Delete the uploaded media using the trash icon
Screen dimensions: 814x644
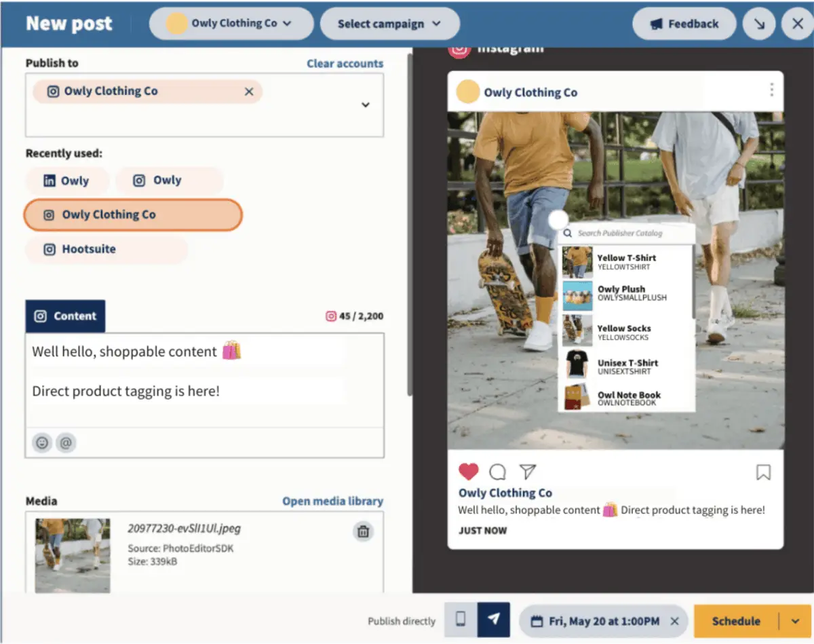(363, 531)
